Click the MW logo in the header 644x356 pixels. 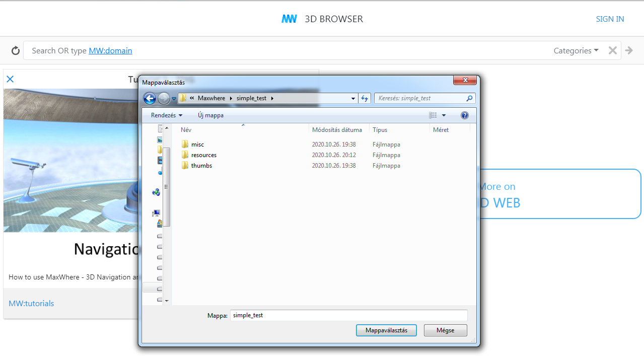pyautogui.click(x=289, y=19)
